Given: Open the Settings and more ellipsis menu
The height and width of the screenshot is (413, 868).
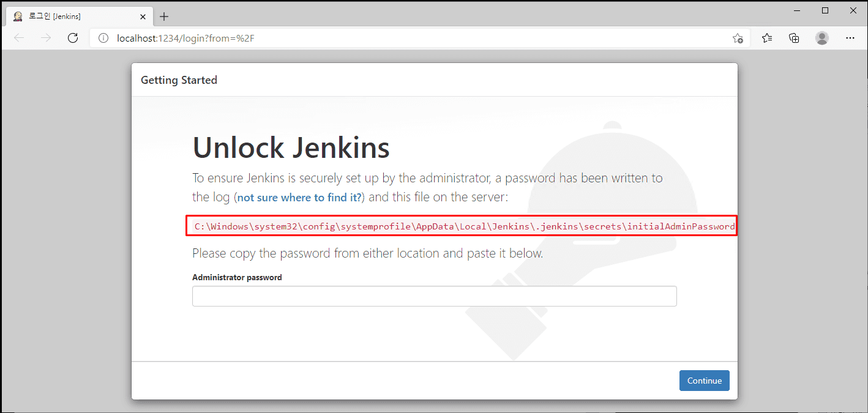Looking at the screenshot, I should click(850, 38).
